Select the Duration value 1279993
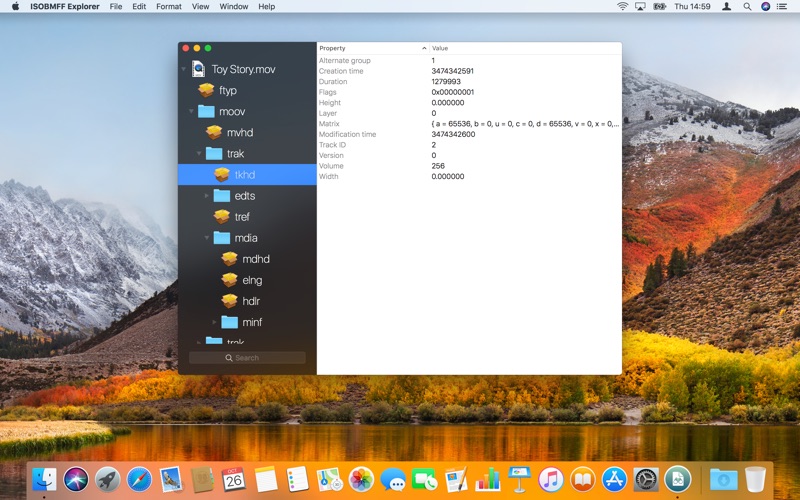This screenshot has height=500, width=800. coord(446,82)
